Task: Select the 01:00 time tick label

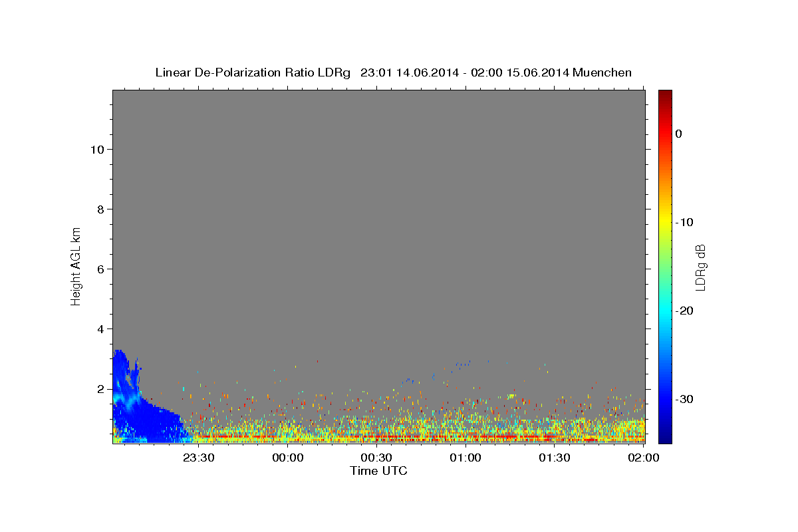Action: point(465,458)
